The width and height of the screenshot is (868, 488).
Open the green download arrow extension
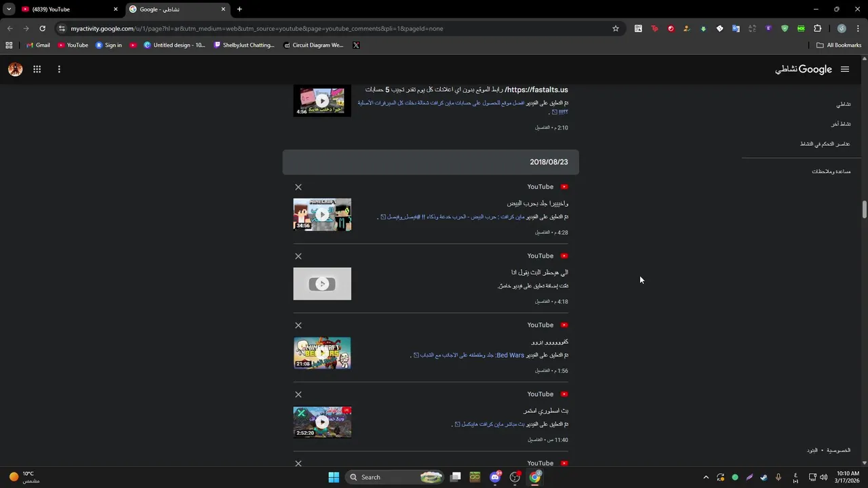click(x=703, y=28)
